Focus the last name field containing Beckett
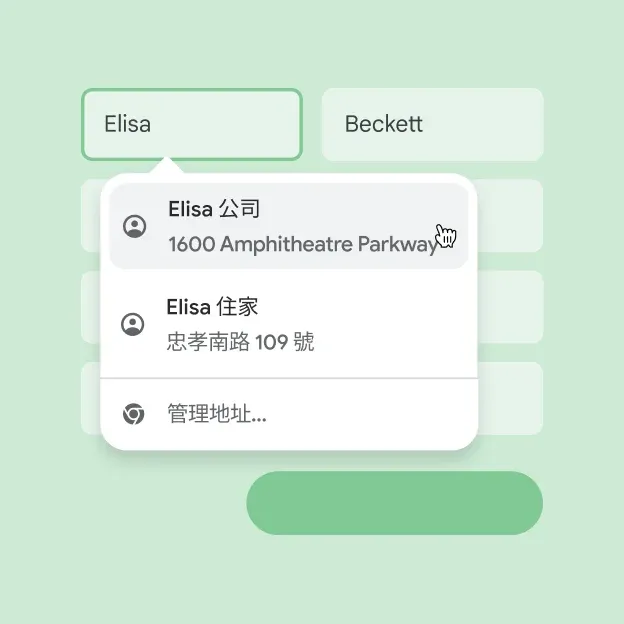The width and height of the screenshot is (624, 624). pos(432,124)
